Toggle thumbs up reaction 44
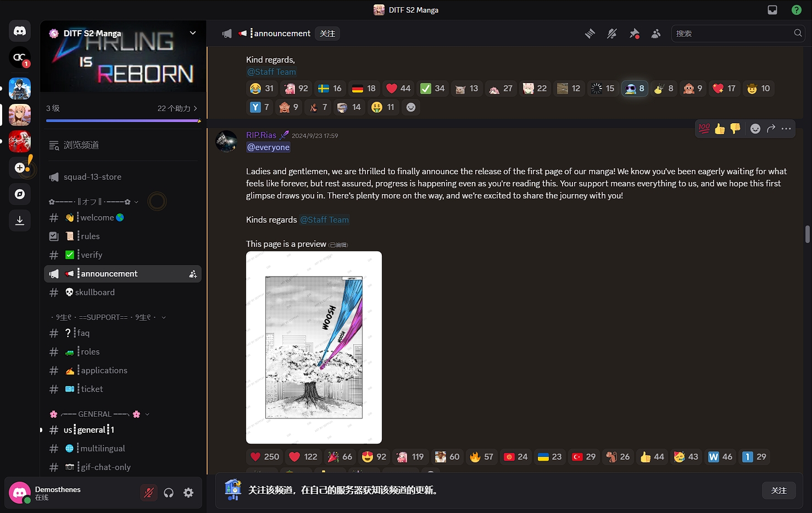The height and width of the screenshot is (513, 812). tap(652, 457)
